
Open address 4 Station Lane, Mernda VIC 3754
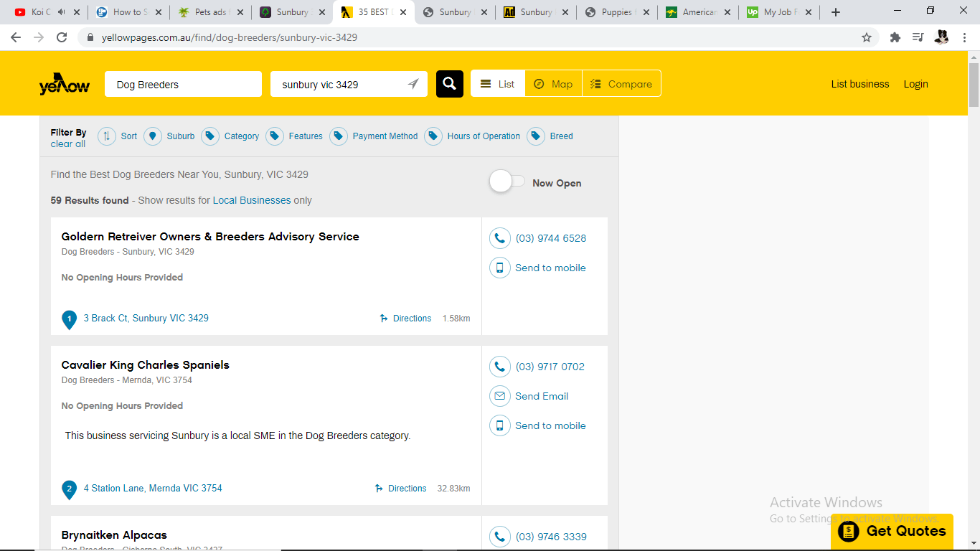point(153,489)
